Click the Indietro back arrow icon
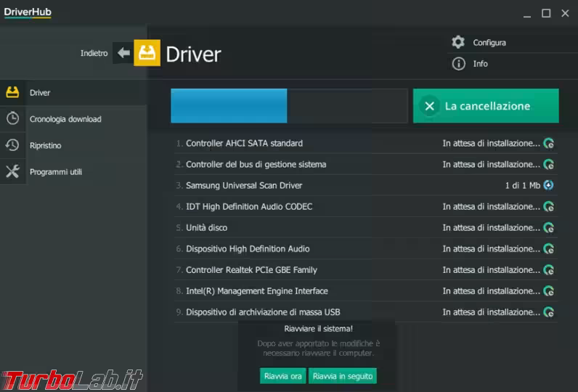 (x=123, y=53)
